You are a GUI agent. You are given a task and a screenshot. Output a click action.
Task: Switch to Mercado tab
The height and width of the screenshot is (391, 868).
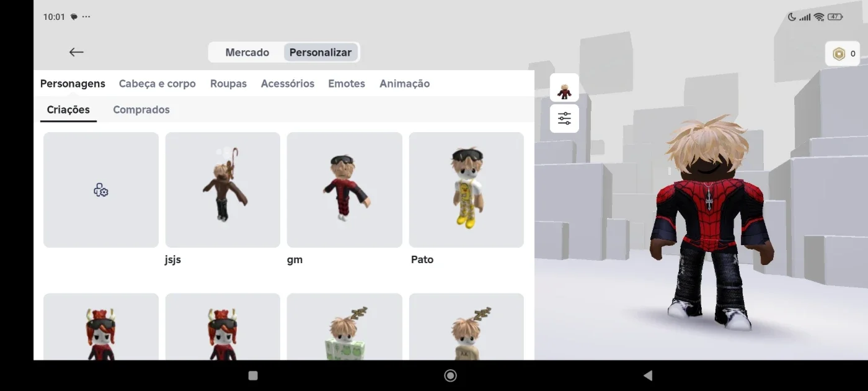click(247, 52)
